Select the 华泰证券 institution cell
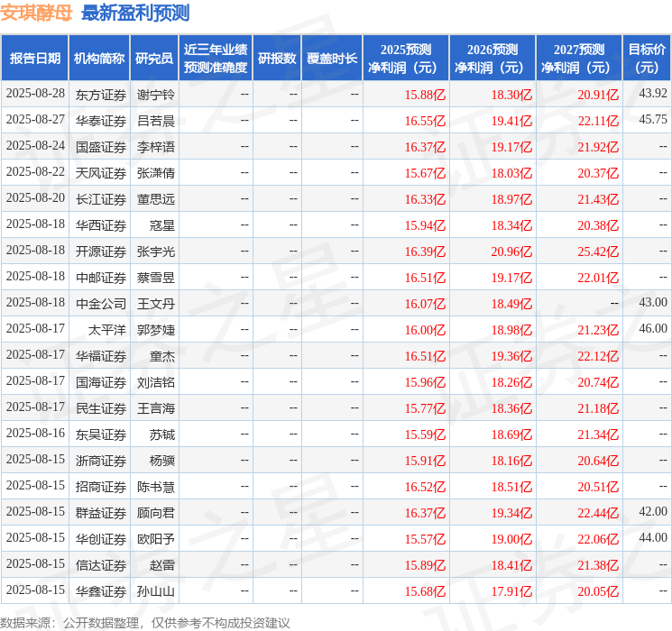672x631 pixels. point(101,121)
